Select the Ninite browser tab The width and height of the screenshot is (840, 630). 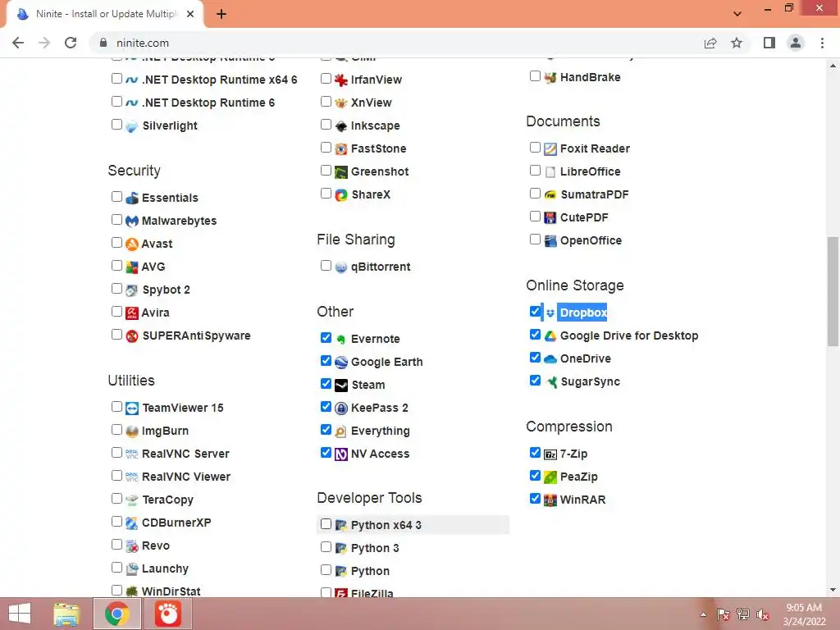pyautogui.click(x=106, y=15)
